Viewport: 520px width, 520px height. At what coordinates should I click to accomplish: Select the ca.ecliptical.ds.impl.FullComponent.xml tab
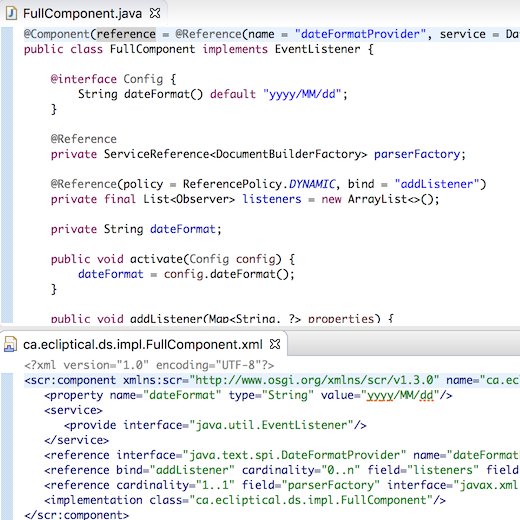(143, 344)
